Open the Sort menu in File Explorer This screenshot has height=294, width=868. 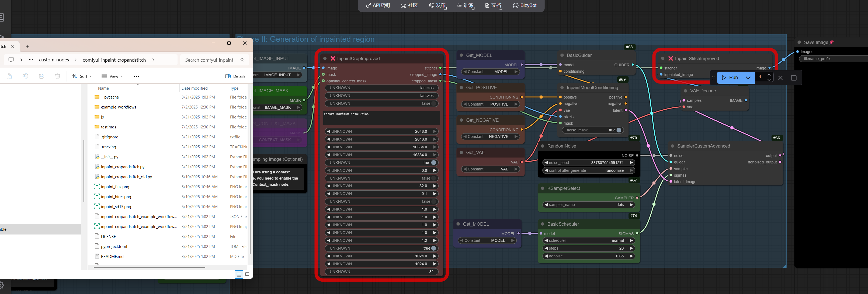click(x=82, y=76)
